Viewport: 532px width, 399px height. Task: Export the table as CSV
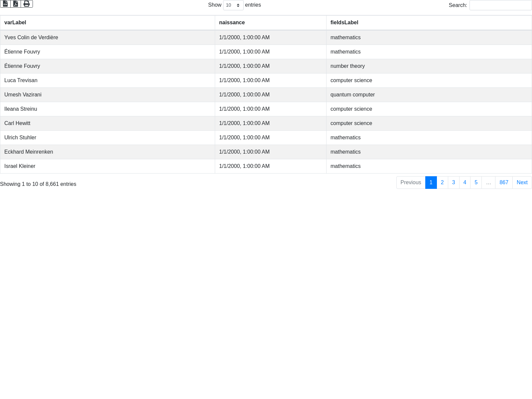click(x=5, y=4)
